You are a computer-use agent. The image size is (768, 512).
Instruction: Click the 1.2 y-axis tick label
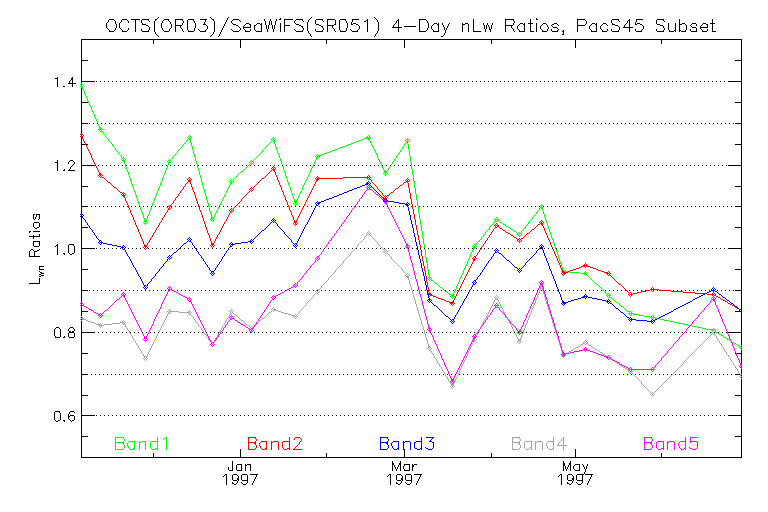(65, 166)
